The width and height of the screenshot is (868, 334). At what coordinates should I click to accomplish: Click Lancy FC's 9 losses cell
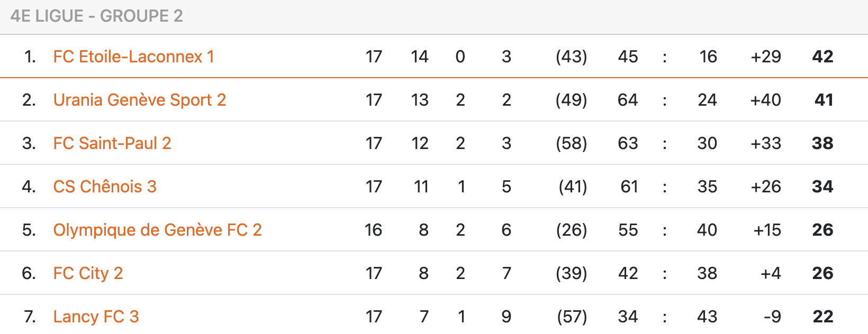pyautogui.click(x=506, y=317)
